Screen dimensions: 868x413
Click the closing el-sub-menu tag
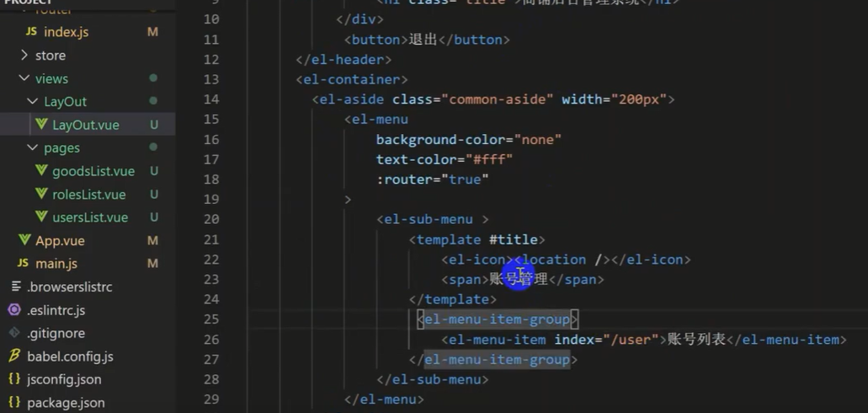point(433,380)
